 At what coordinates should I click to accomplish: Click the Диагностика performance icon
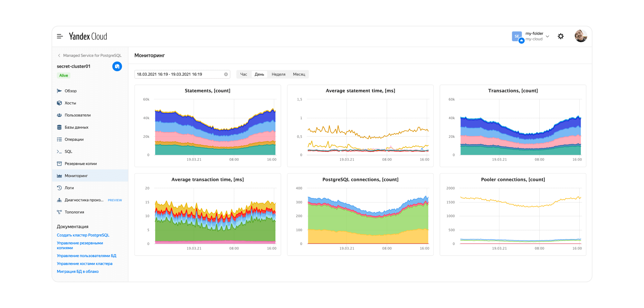point(59,200)
